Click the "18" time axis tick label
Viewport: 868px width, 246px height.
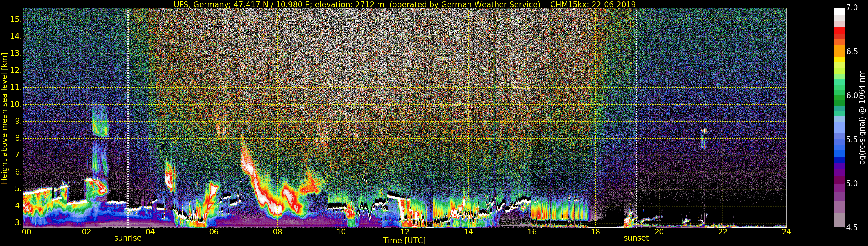595,232
